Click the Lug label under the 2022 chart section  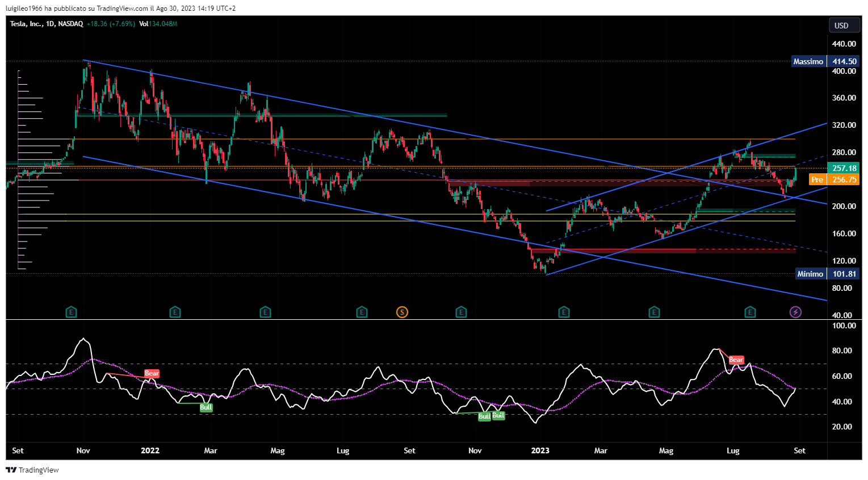[x=342, y=450]
